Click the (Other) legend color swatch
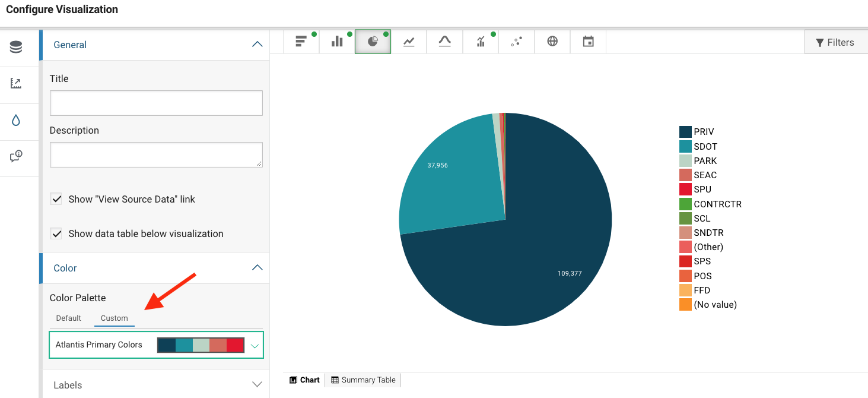The image size is (868, 398). tap(685, 247)
